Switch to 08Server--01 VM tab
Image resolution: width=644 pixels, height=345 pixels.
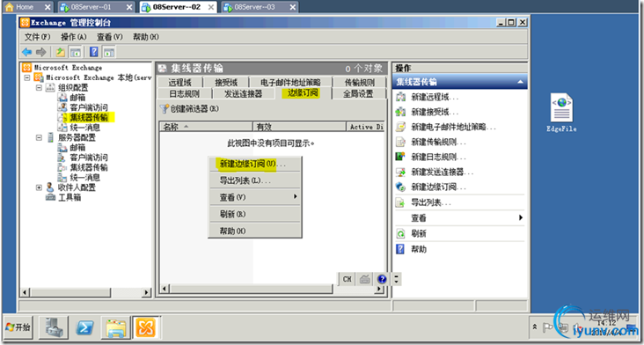[x=97, y=7]
